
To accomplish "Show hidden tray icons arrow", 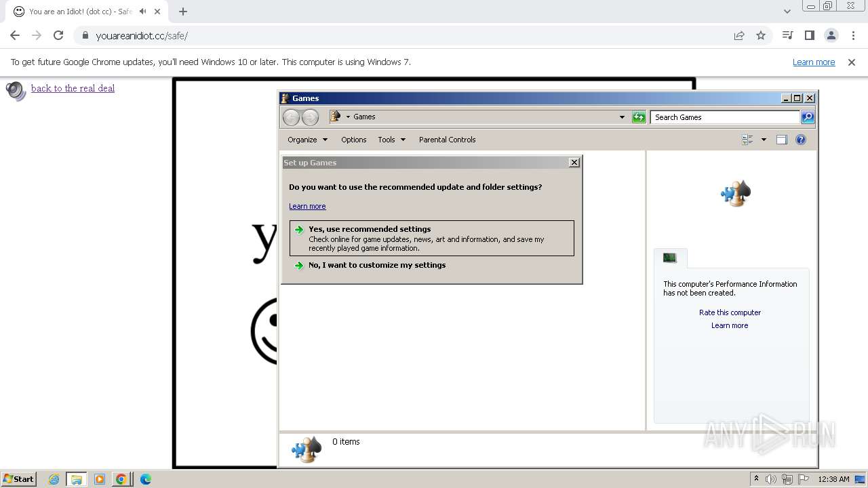I will [x=756, y=479].
